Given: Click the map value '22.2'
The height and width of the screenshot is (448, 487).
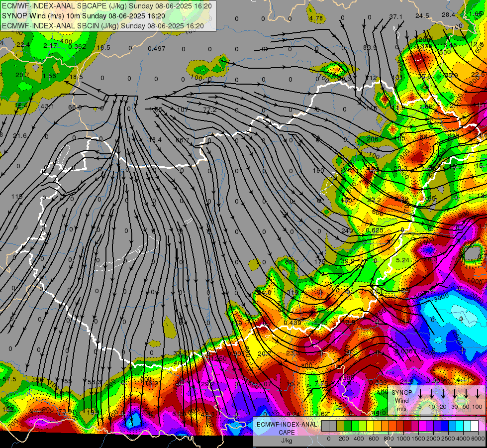Looking at the screenshot, I should pyautogui.click(x=374, y=200).
